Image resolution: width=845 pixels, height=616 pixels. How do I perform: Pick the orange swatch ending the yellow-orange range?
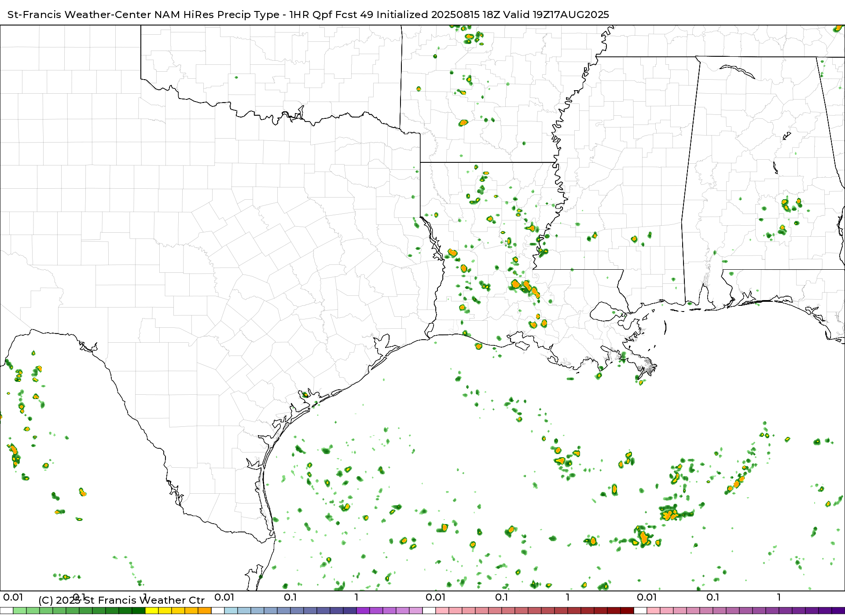pos(205,611)
